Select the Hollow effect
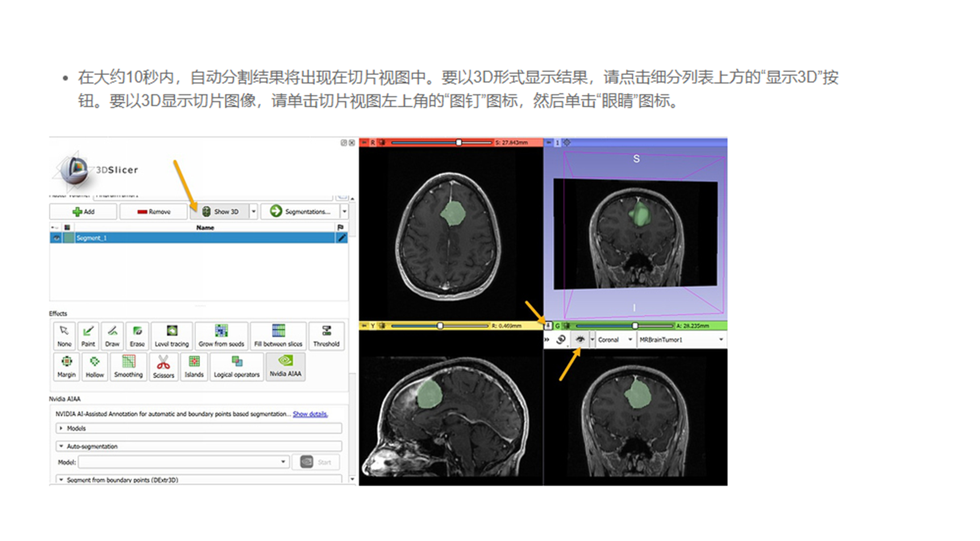The image size is (980, 541). click(95, 367)
